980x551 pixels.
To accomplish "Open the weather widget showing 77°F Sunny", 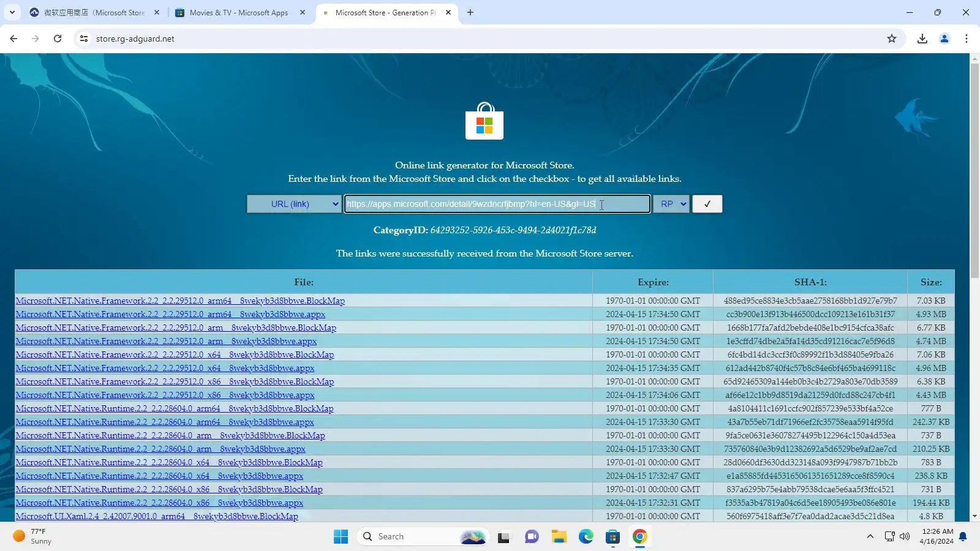I will [x=34, y=536].
